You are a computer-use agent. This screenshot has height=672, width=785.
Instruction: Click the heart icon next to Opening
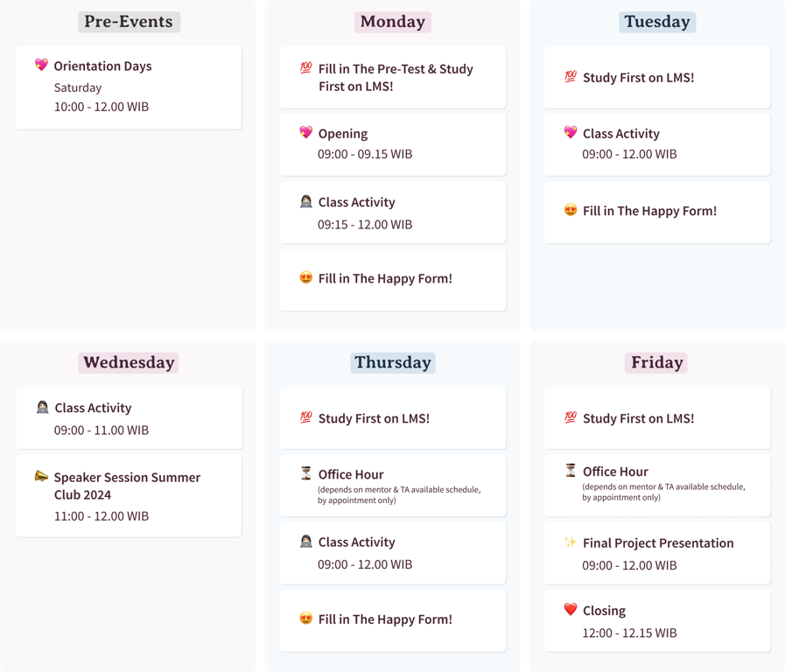click(x=306, y=132)
